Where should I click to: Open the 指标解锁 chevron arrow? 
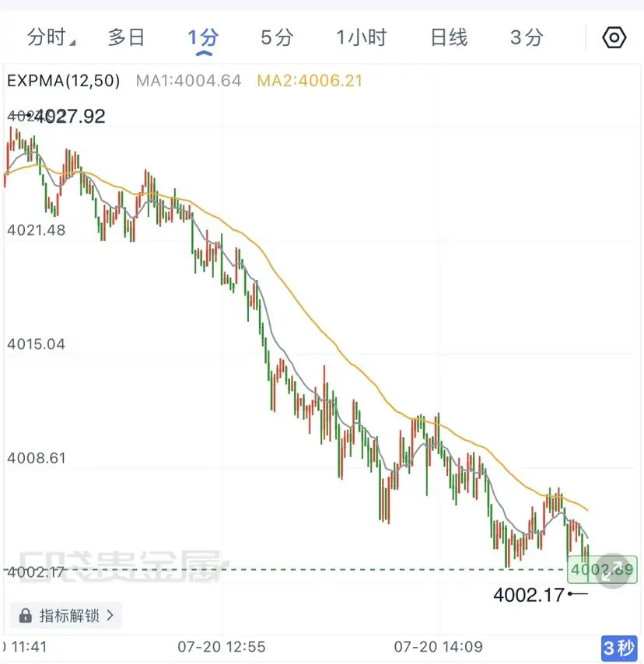[x=110, y=615]
